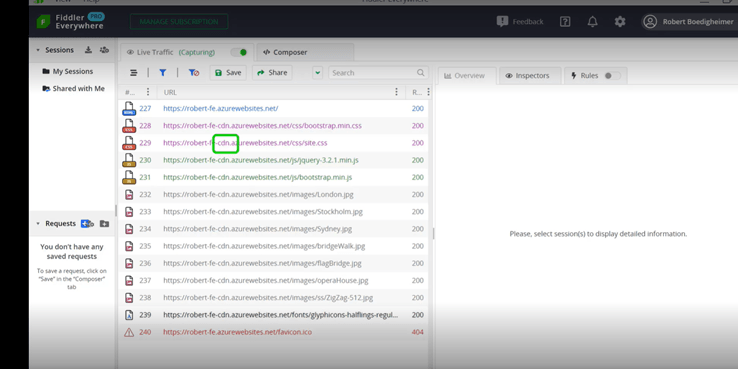
Task: Open the green dropdown arrow beside Search
Action: [x=318, y=73]
